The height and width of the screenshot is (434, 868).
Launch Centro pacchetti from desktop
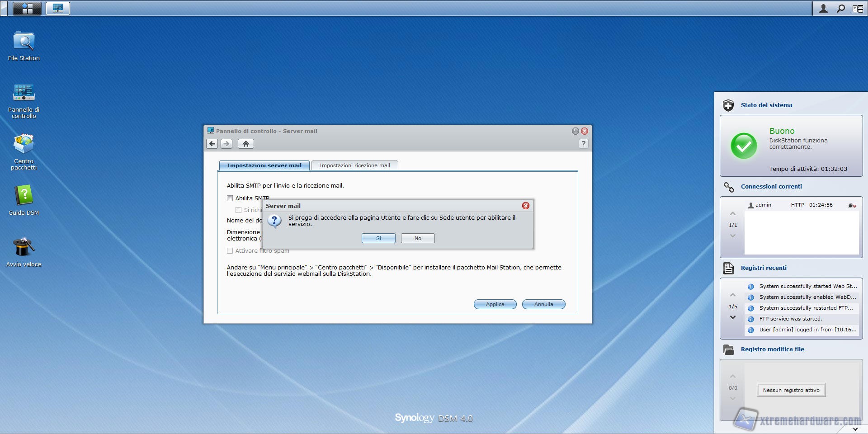coord(24,145)
